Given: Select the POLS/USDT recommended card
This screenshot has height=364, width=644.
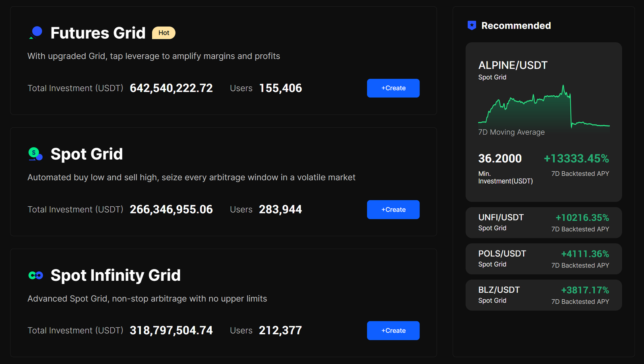Looking at the screenshot, I should [x=543, y=259].
